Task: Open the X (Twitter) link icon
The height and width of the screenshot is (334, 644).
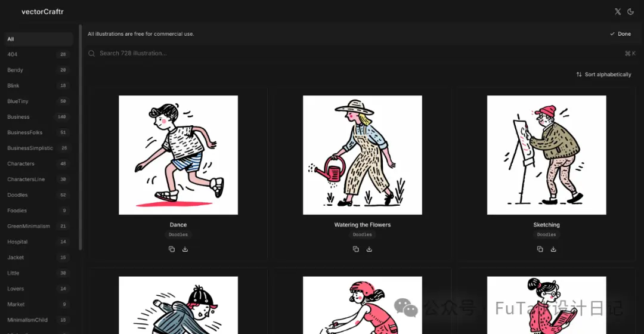Action: (618, 11)
